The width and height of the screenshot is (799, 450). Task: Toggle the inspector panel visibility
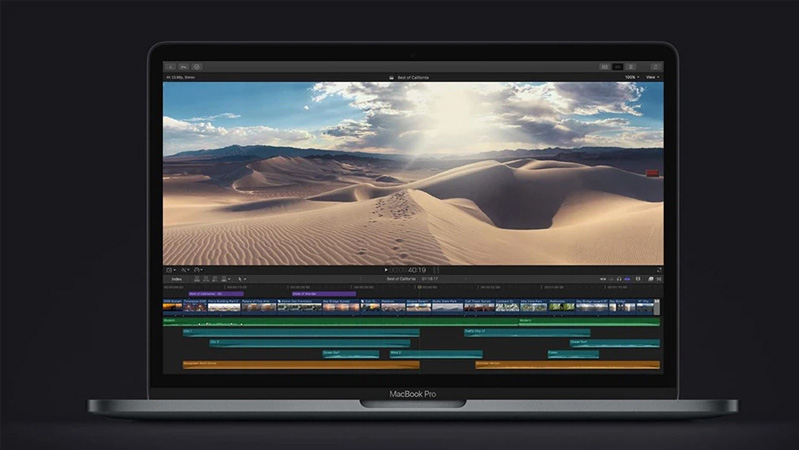point(631,67)
